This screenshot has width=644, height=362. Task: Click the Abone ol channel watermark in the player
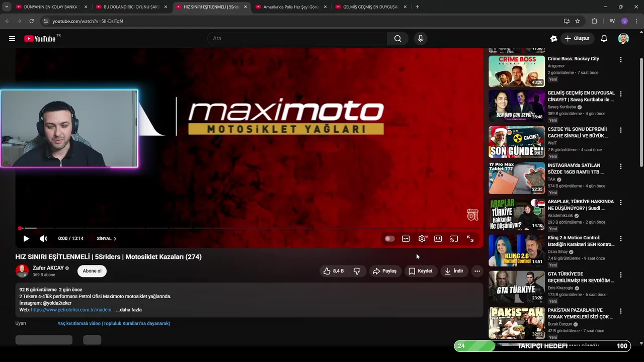coord(472,215)
